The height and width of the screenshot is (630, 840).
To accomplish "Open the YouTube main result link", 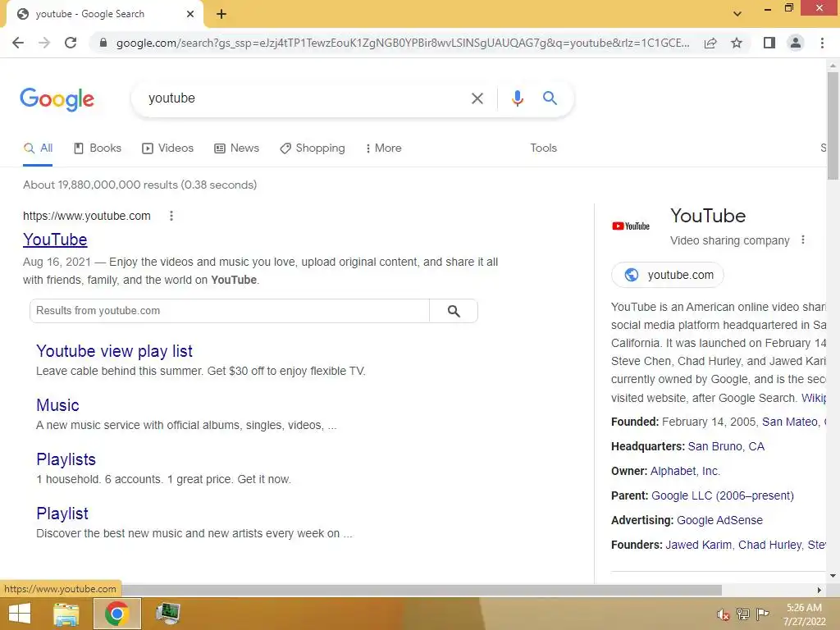I will 55,240.
